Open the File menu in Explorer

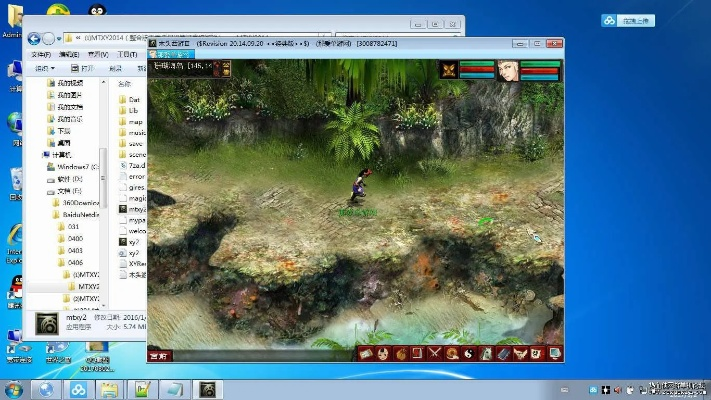(x=40, y=54)
